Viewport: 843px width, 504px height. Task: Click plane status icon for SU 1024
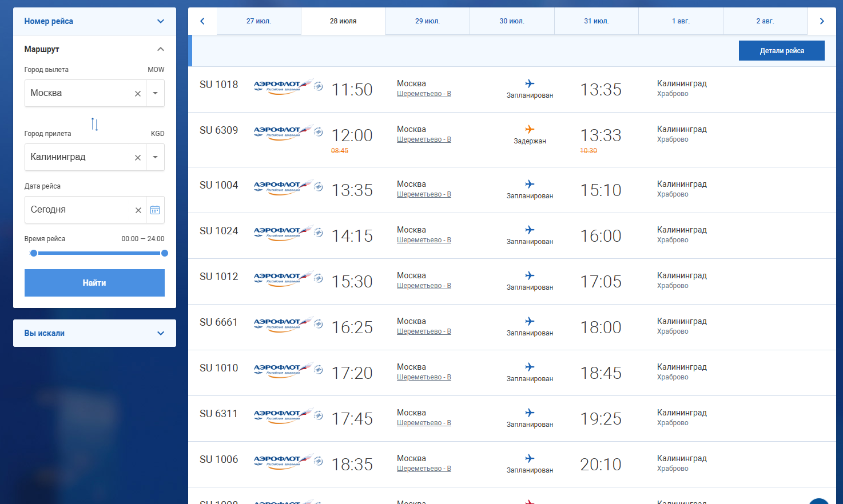coord(530,230)
